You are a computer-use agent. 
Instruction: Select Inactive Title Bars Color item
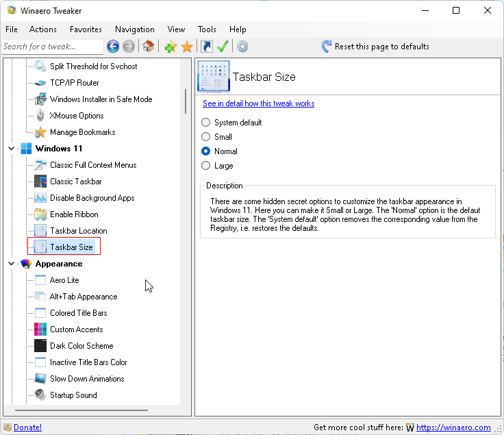point(88,362)
